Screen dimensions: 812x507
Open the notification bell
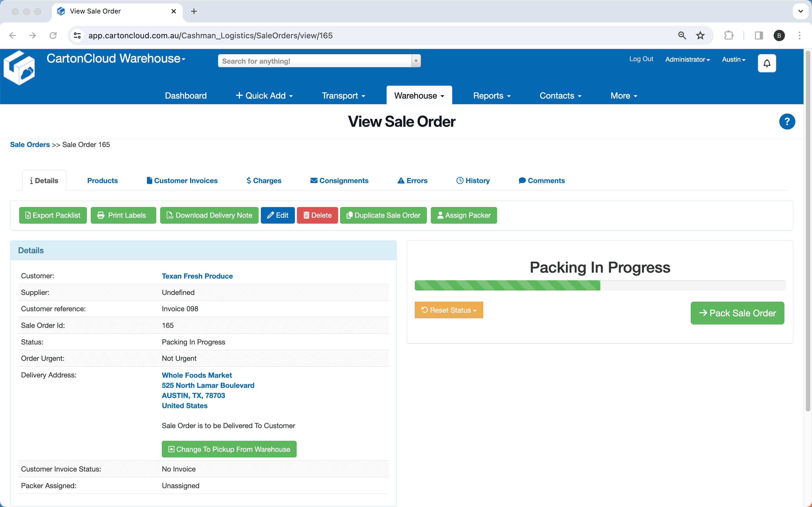click(x=767, y=63)
